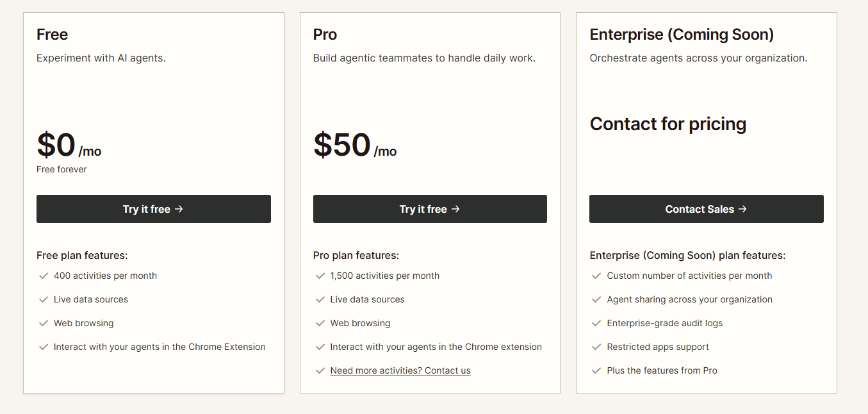Click the checkmark beside Enterprise-grade audit logs

596,323
